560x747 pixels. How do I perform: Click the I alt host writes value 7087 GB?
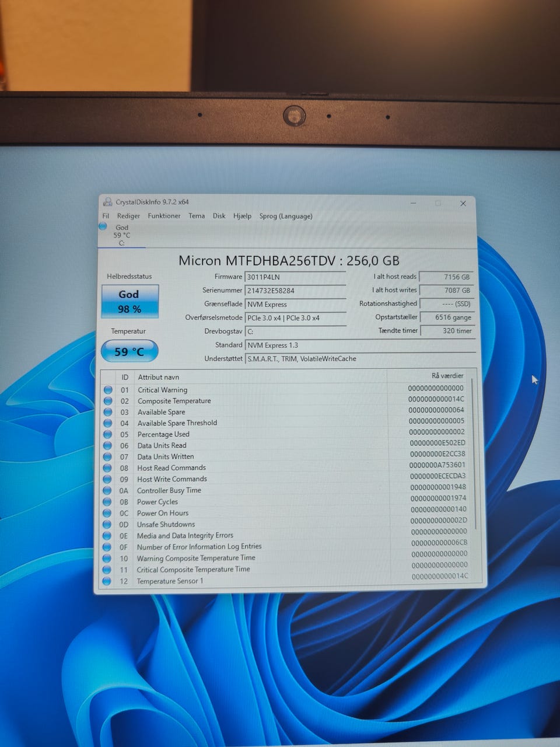(446, 290)
